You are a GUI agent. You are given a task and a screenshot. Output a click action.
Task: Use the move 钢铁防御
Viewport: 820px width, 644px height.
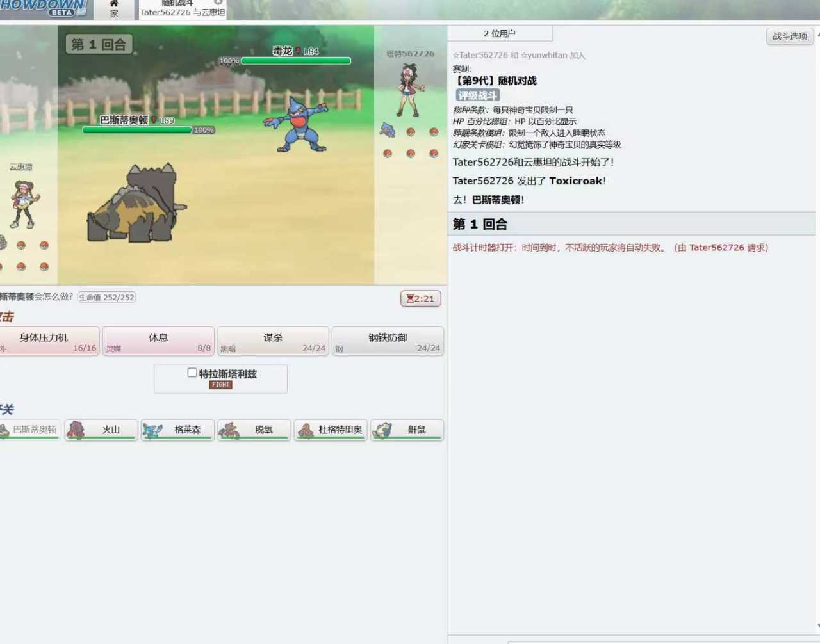tap(388, 341)
